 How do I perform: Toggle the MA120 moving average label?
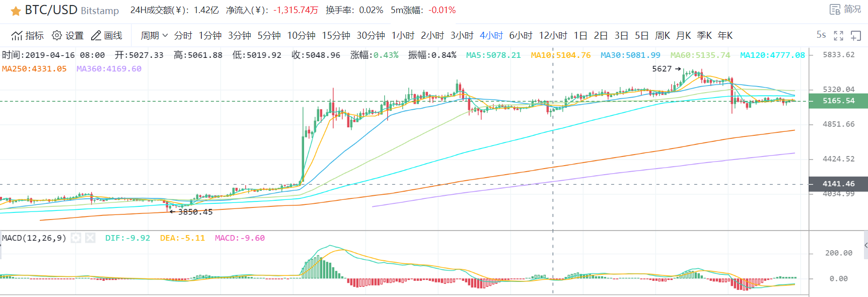[772, 55]
